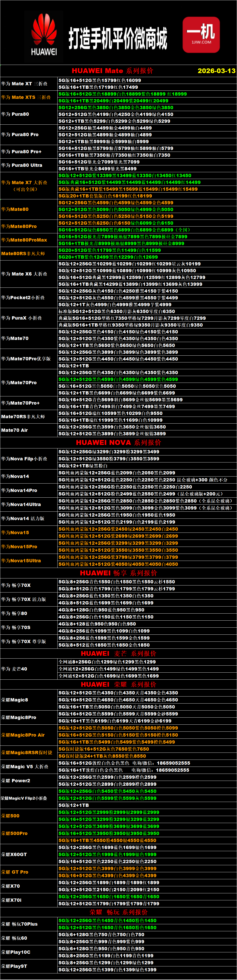
Task: Click the HUAWEI 麦芒 系列报价 heading
Action: [118, 654]
